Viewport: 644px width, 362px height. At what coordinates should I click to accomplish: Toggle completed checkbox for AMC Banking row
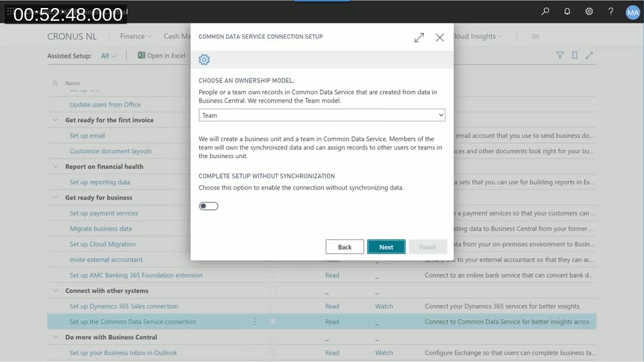click(x=273, y=275)
